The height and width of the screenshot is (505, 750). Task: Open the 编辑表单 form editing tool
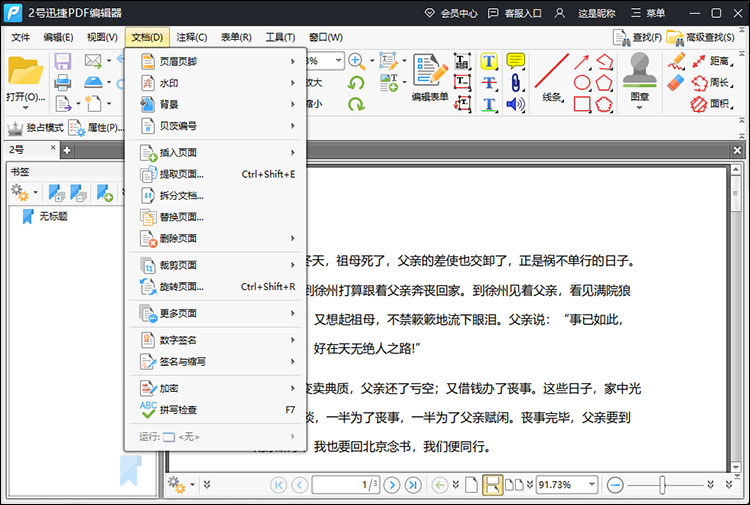[430, 77]
